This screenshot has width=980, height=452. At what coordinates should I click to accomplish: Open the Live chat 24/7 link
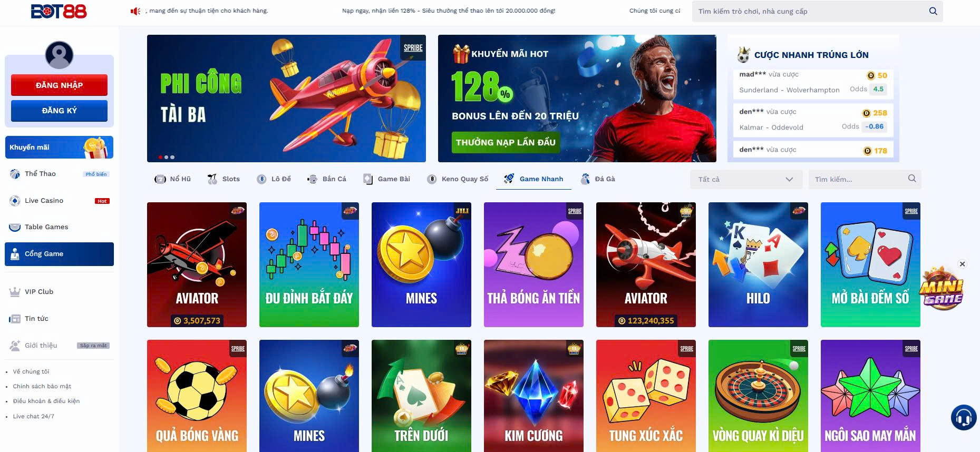(34, 416)
